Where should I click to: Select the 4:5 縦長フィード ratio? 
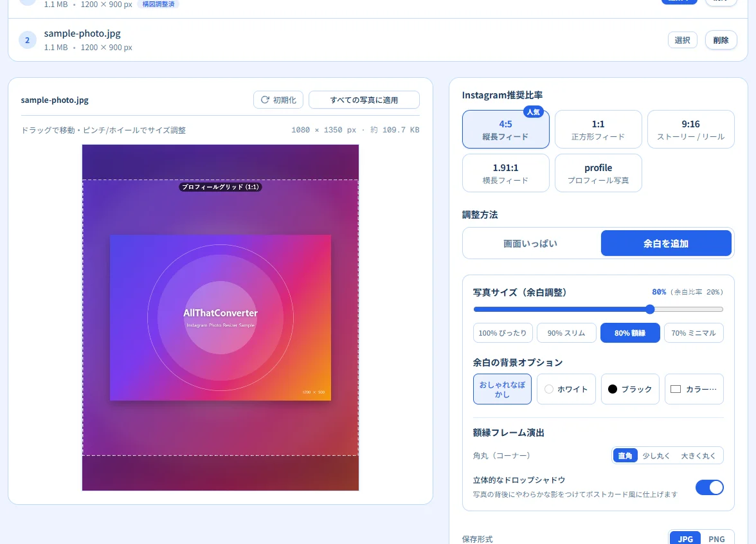tap(506, 129)
